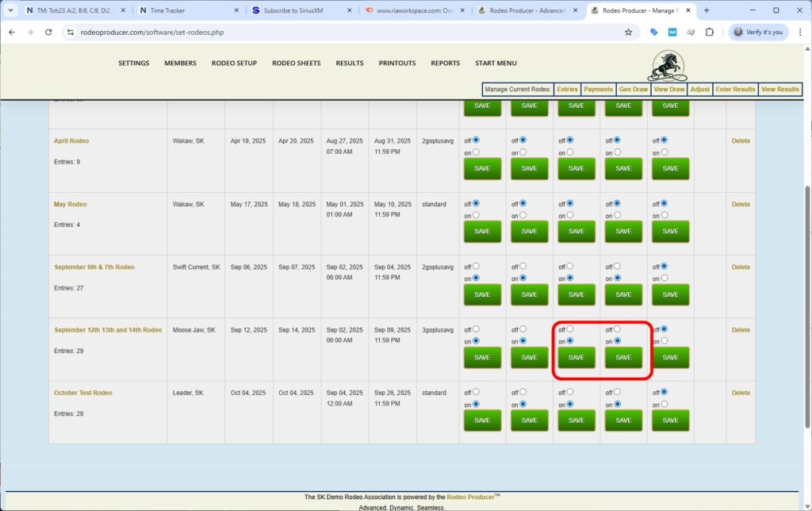Screen dimensions: 812x511
Task: Click the browser back arrow
Action: (12, 33)
